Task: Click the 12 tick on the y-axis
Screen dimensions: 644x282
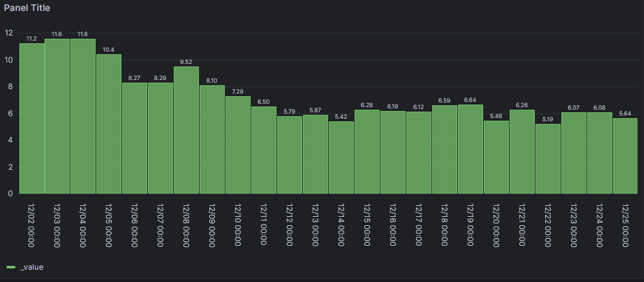Action: [8, 33]
